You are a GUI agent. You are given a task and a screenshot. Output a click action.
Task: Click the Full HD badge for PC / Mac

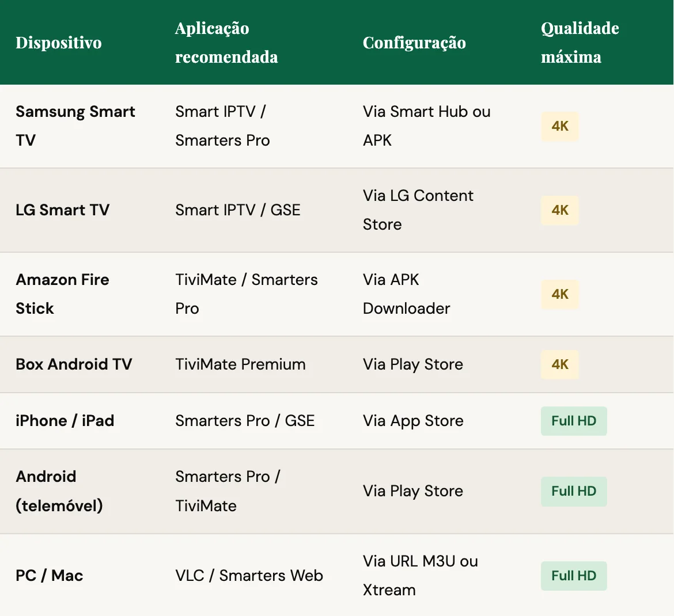click(x=573, y=576)
